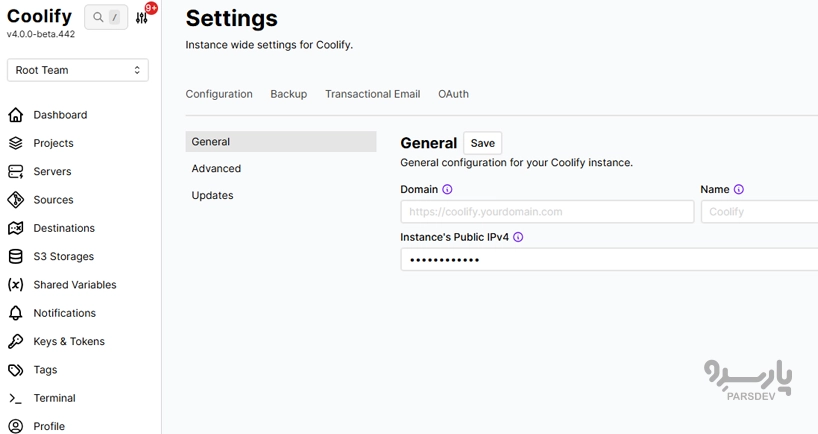
Task: Switch to the Backup tab
Action: pos(288,94)
